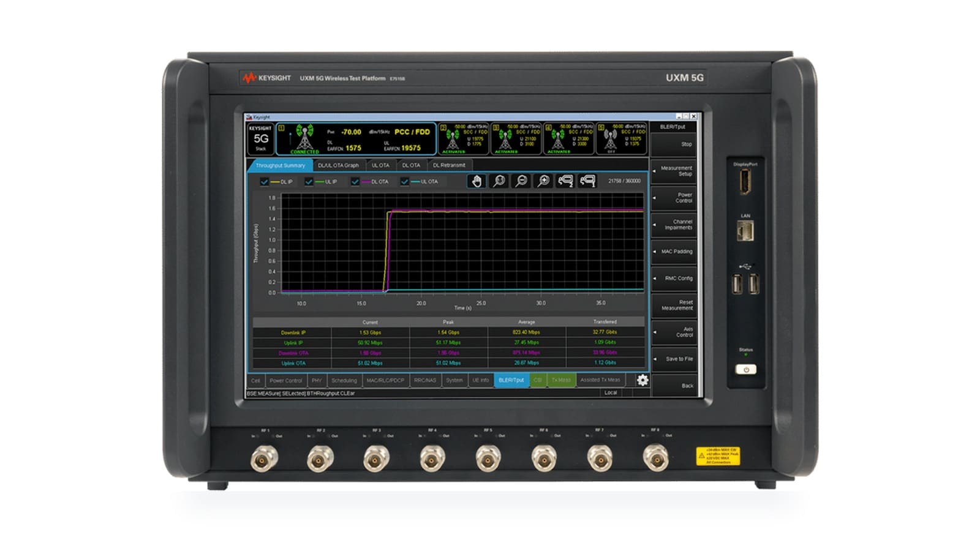Open the Save to File side menu
This screenshot has width=980, height=551.
click(x=673, y=359)
